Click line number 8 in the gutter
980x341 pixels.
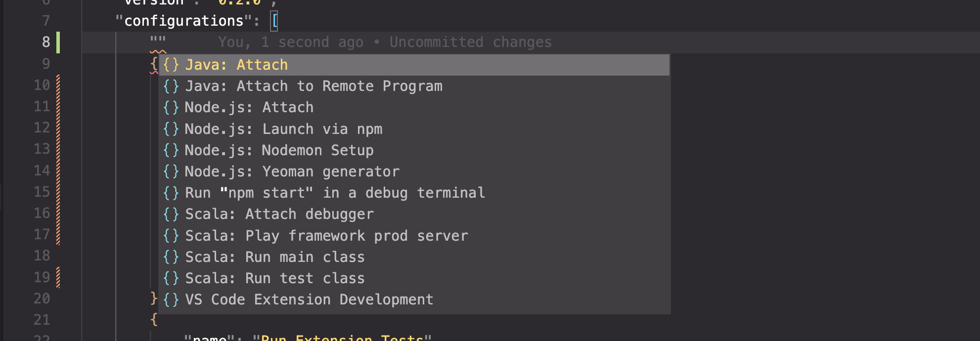45,42
